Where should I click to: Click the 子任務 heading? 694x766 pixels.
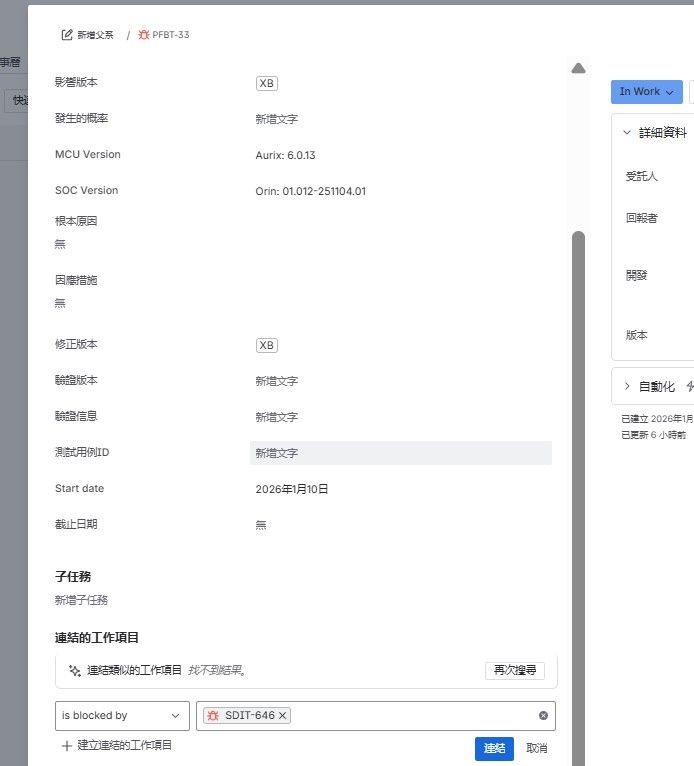73,576
